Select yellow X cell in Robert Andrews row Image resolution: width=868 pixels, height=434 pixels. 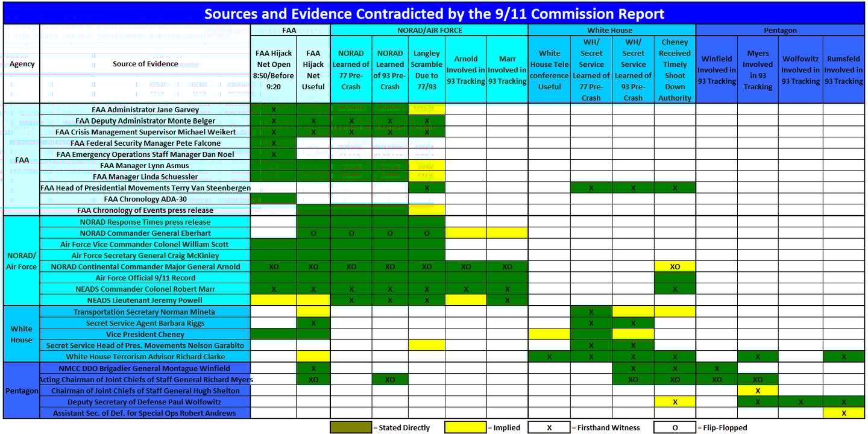pos(844,413)
